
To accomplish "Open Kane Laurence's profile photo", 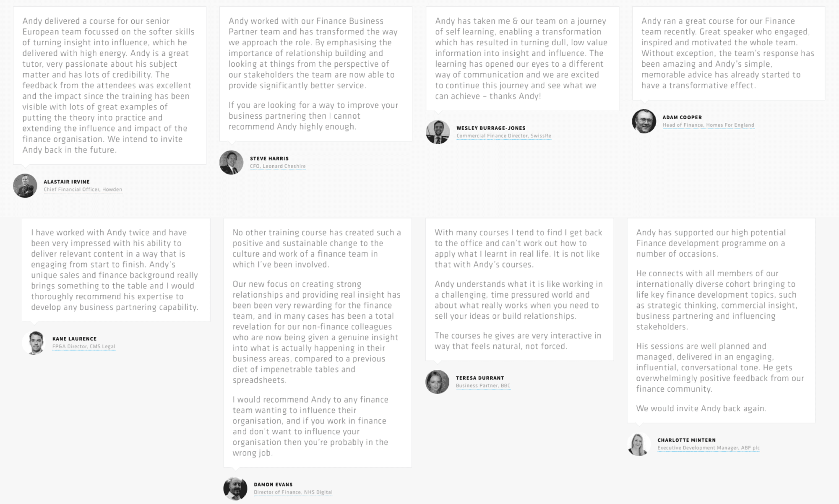I will 34,343.
